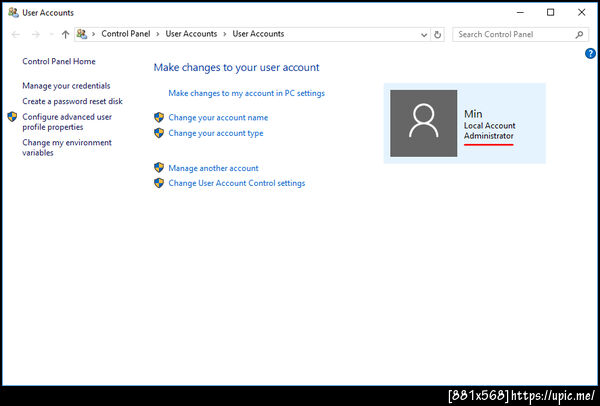600x406 pixels.
Task: Open Configure advanced user profile properties
Action: (x=67, y=122)
